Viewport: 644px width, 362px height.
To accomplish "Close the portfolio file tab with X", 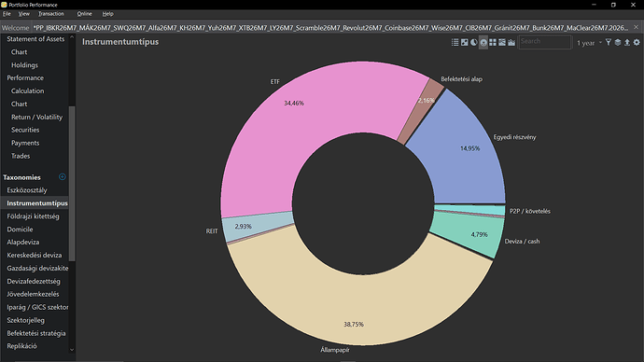I will tap(636, 27).
